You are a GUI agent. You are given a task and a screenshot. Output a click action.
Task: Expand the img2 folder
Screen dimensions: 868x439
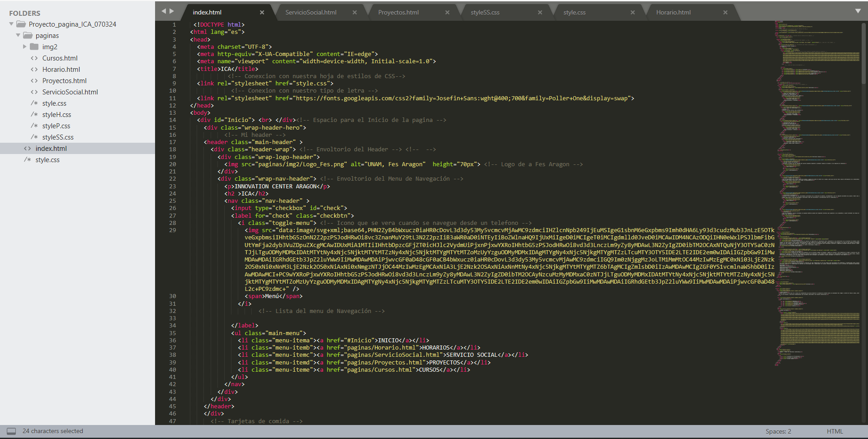pos(25,47)
